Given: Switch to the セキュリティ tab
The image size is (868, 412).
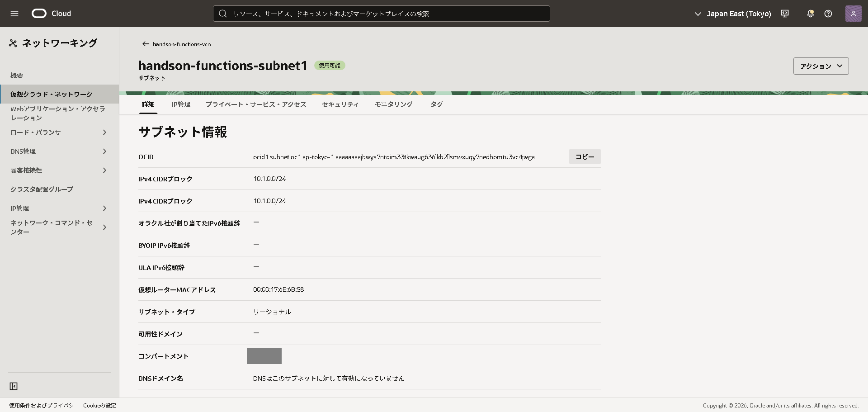Looking at the screenshot, I should tap(340, 104).
